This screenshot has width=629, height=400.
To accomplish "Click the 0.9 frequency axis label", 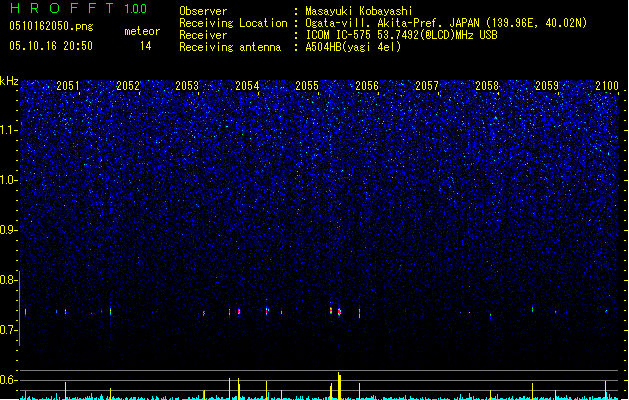I will 8,230.
